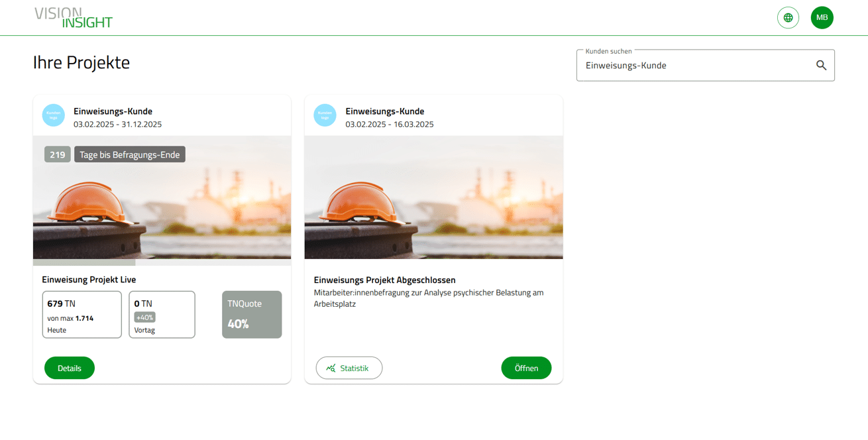Click the survey progress bar under Live image
Image resolution: width=868 pixels, height=440 pixels.
(162, 262)
